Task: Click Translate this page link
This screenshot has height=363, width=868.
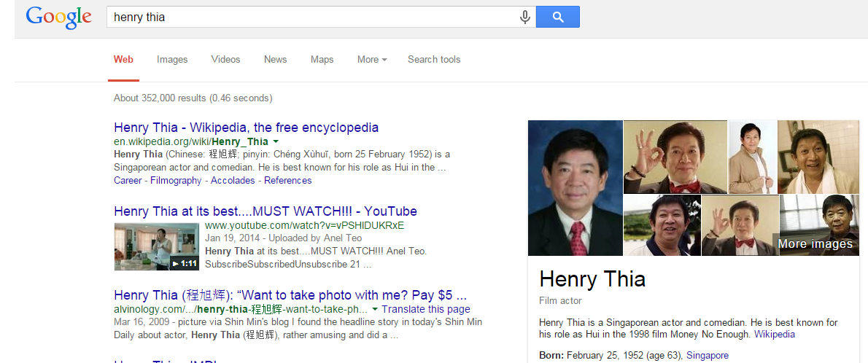Action: tap(426, 309)
